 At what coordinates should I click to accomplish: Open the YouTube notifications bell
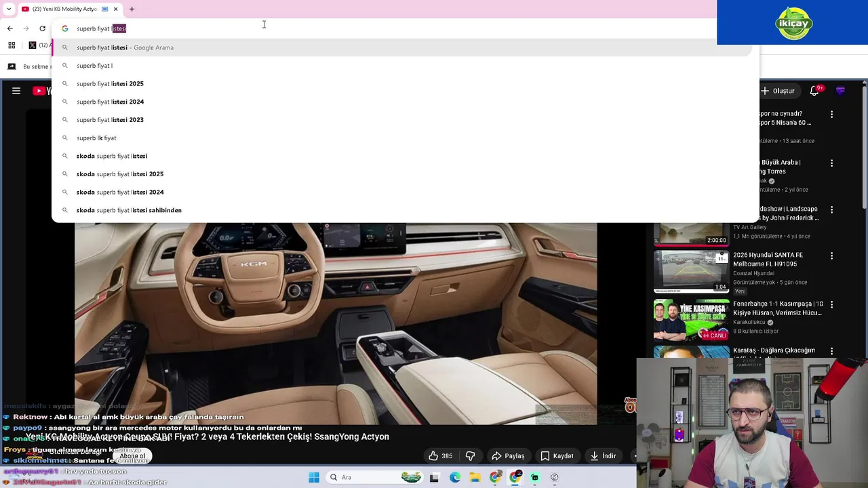[814, 91]
